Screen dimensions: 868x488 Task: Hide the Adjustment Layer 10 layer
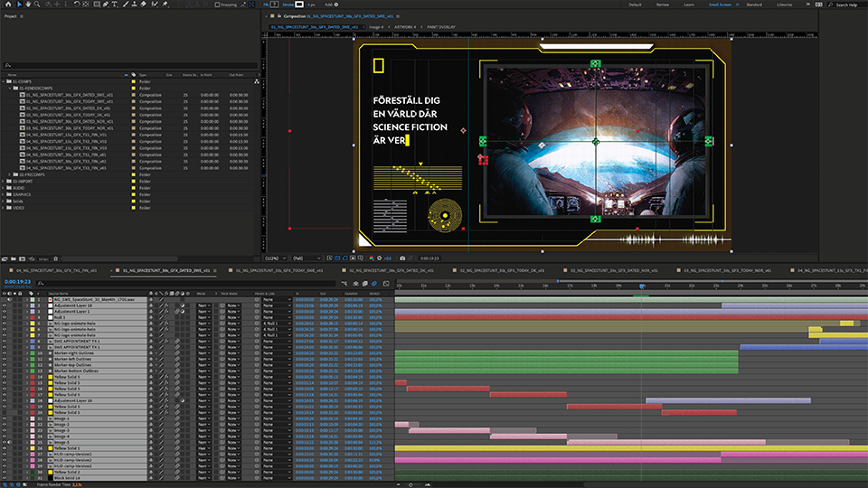(5, 305)
